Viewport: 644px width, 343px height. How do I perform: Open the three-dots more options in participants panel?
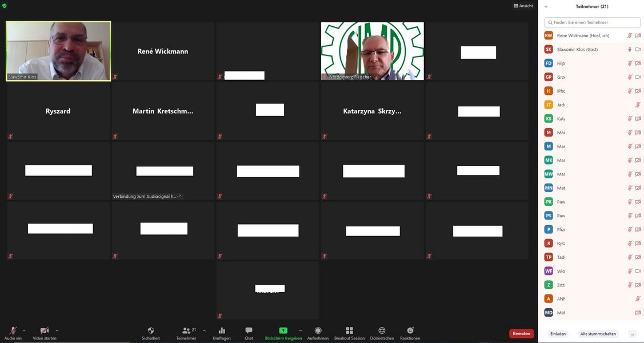(x=632, y=334)
